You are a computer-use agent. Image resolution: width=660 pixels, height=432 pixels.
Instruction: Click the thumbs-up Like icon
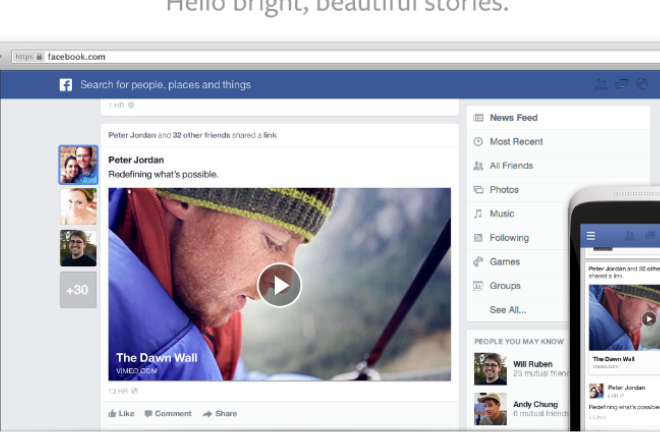point(112,413)
